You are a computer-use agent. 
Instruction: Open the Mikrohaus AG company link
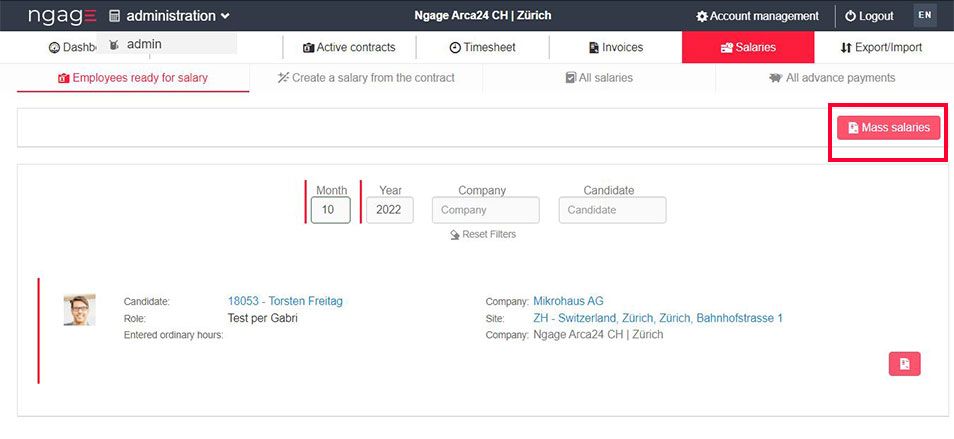click(568, 301)
